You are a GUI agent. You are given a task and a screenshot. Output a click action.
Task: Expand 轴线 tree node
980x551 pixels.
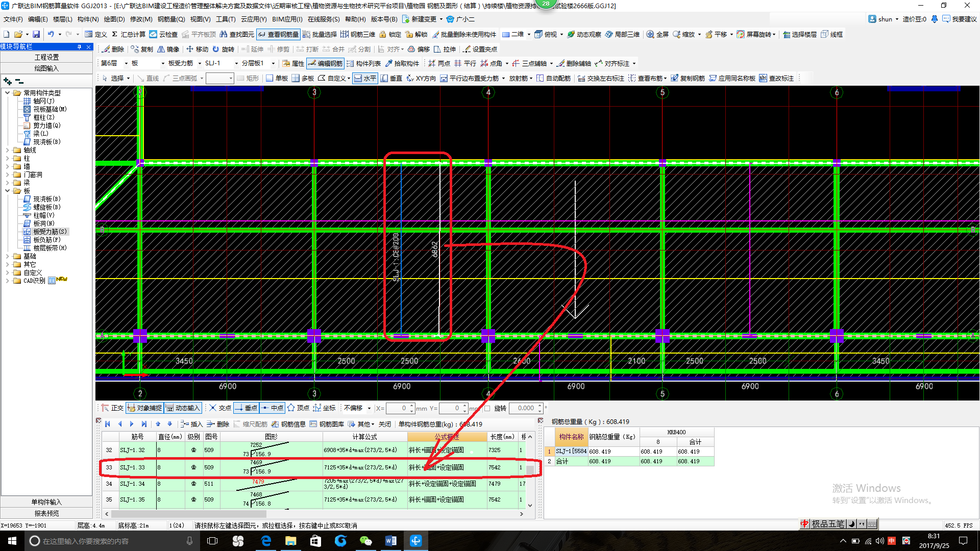coord(7,150)
